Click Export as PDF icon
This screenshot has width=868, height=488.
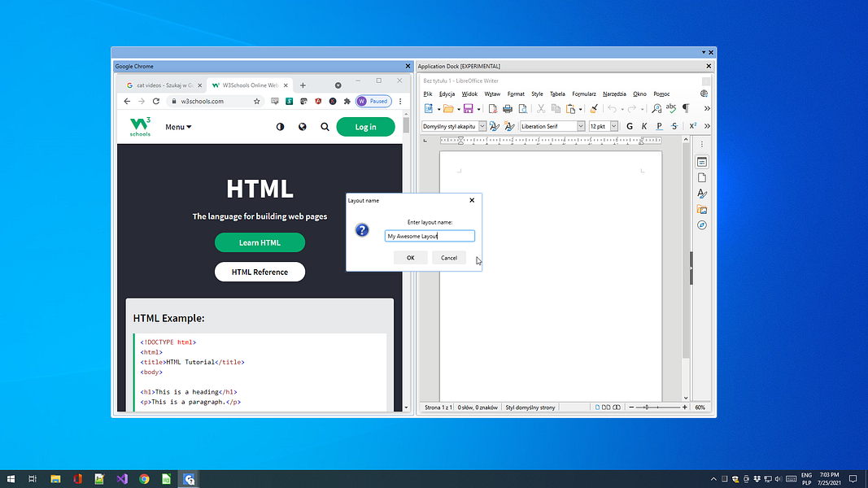(492, 108)
